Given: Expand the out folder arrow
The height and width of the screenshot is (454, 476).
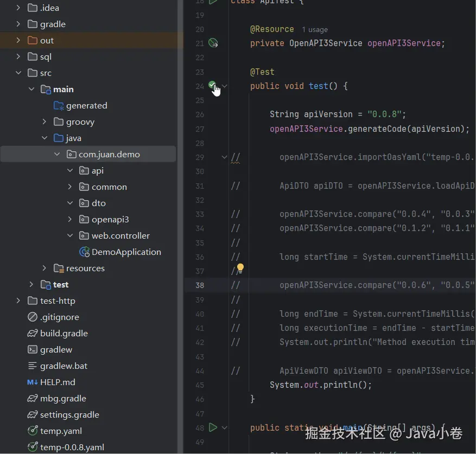Looking at the screenshot, I should (x=18, y=40).
